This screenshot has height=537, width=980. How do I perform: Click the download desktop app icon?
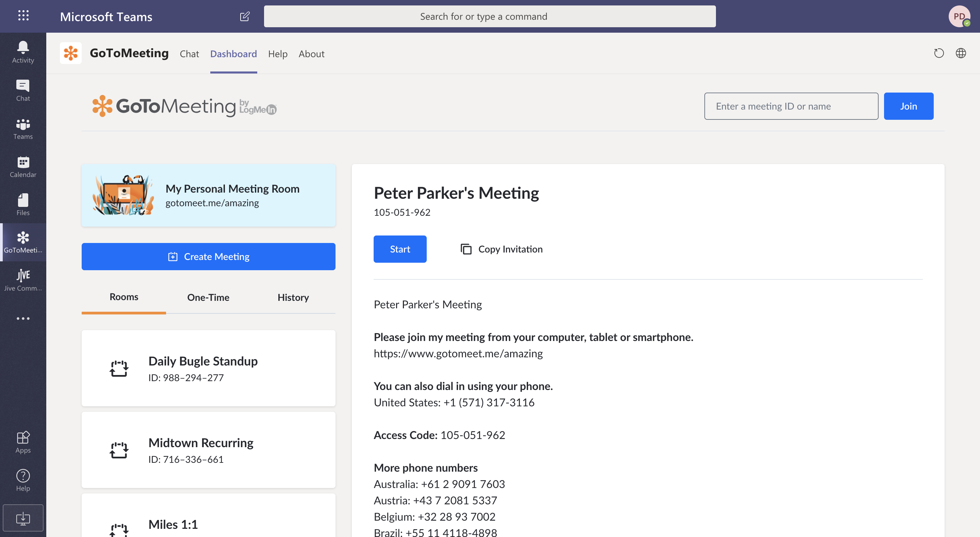pyautogui.click(x=23, y=518)
